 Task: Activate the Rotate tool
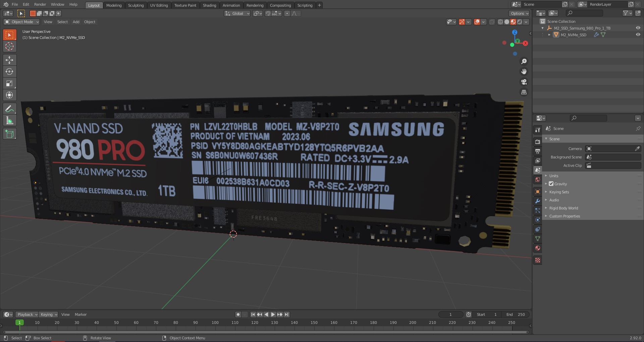click(9, 71)
